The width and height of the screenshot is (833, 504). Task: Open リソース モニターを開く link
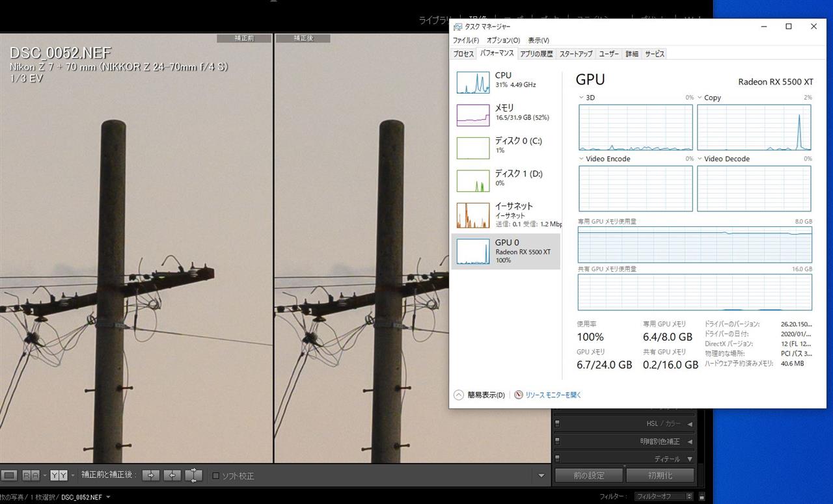553,395
